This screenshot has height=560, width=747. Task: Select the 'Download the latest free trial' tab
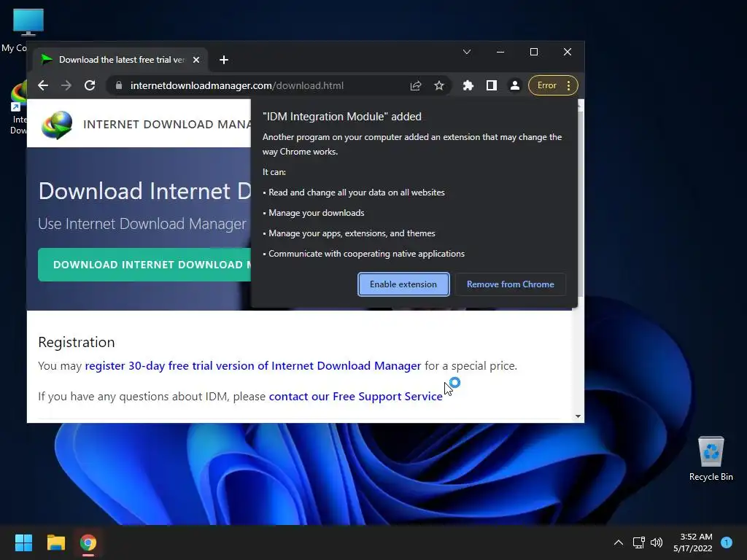[120, 60]
